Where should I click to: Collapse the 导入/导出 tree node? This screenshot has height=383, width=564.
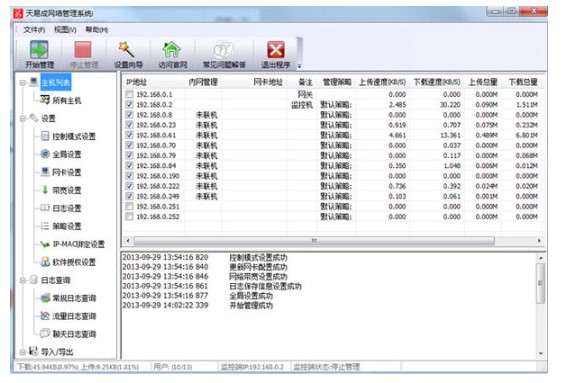pos(23,352)
